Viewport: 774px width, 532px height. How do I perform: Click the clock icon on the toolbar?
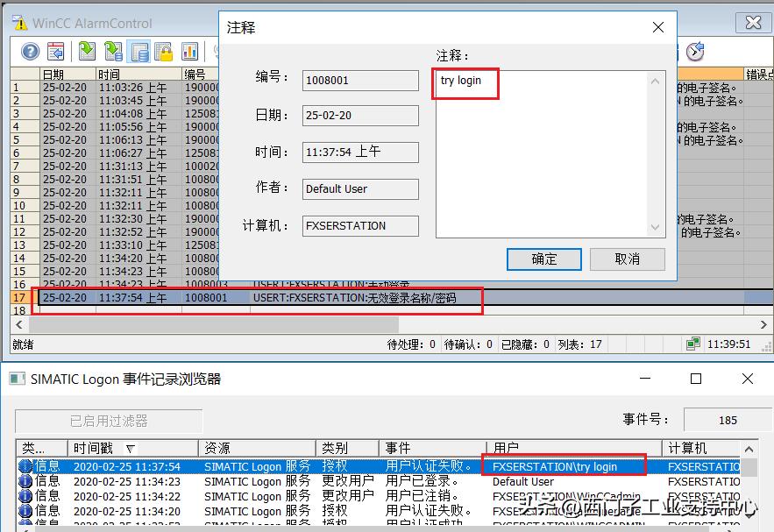[x=695, y=52]
